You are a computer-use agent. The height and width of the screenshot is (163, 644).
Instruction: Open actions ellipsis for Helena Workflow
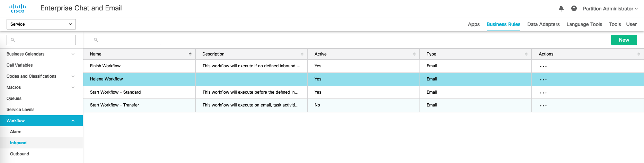pyautogui.click(x=543, y=79)
